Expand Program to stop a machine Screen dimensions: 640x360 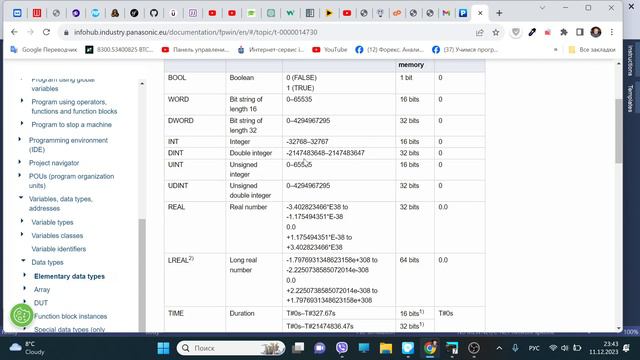point(22,123)
